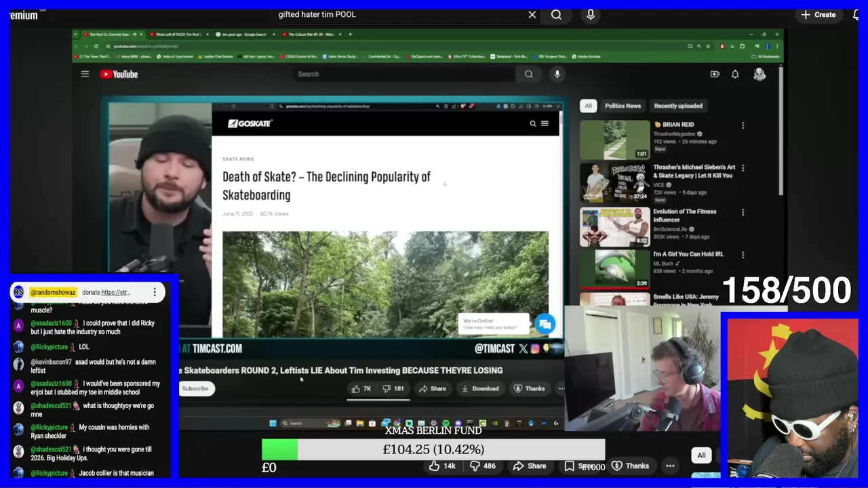Open pinned chat message options menu
Image resolution: width=868 pixels, height=488 pixels.
click(x=155, y=292)
